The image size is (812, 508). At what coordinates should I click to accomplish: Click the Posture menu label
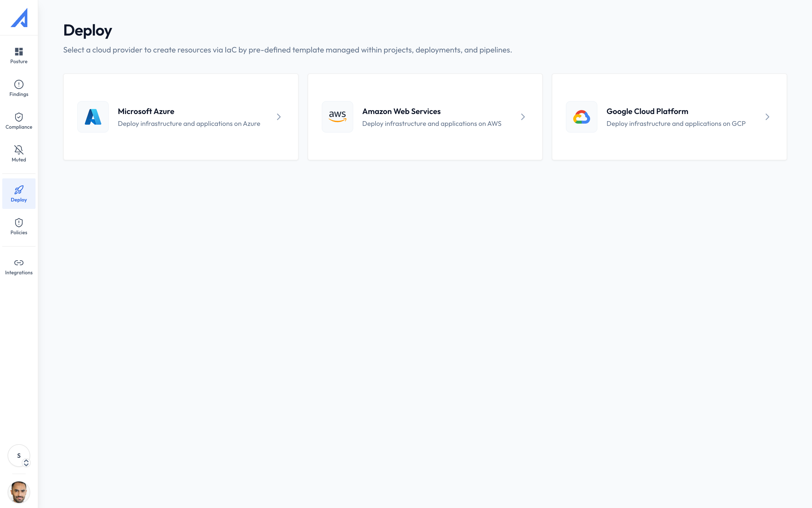click(19, 62)
